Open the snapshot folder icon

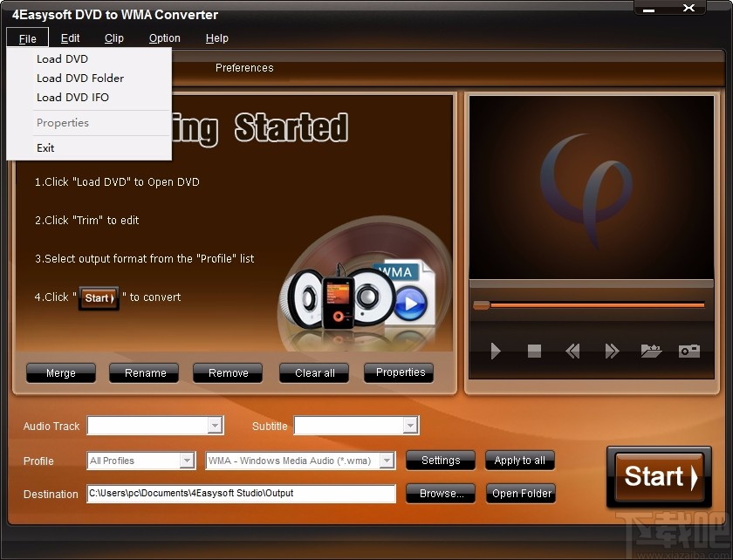click(x=650, y=351)
